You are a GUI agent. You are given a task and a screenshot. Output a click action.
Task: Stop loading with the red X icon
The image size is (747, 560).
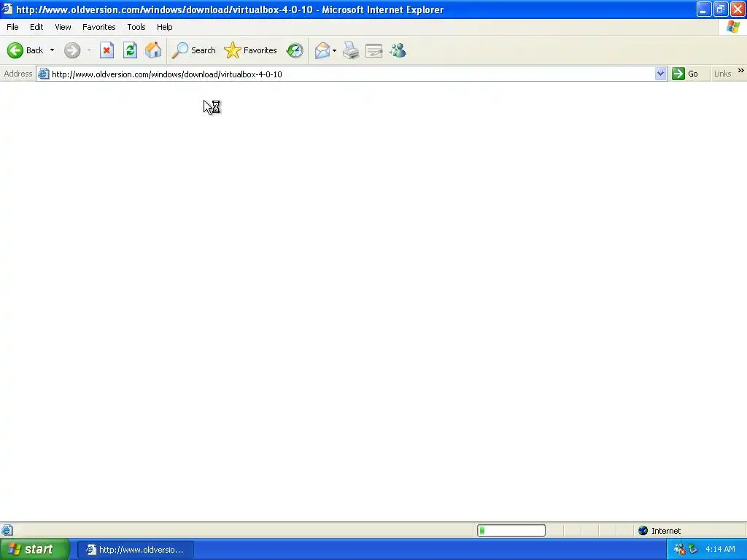coord(107,50)
